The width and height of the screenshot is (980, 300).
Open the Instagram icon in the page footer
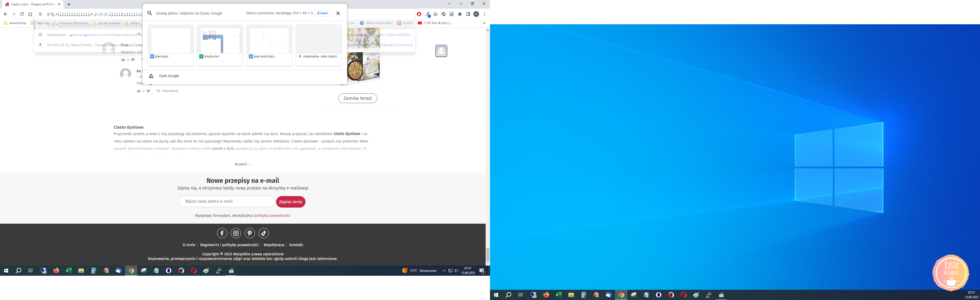pos(236,233)
